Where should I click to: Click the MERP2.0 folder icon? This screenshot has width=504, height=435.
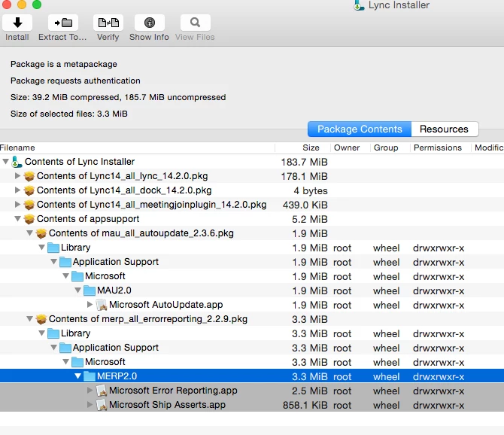[90, 376]
